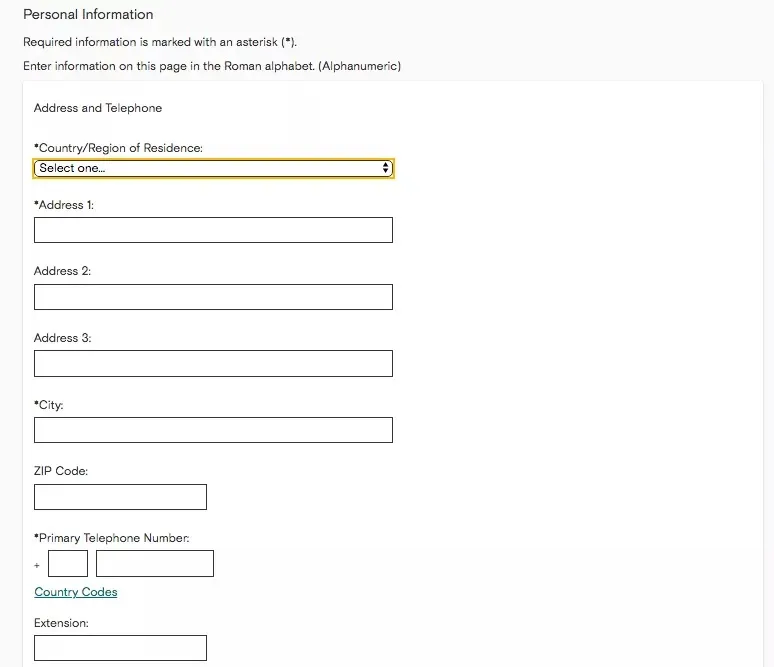Select the Address 3 input field
Viewport: 774px width, 667px height.
tap(213, 364)
